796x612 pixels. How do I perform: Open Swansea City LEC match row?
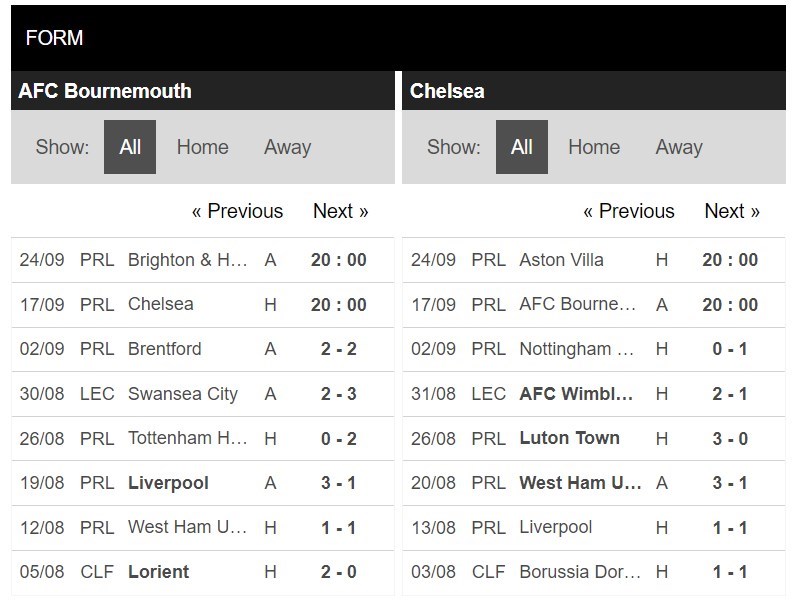point(203,394)
